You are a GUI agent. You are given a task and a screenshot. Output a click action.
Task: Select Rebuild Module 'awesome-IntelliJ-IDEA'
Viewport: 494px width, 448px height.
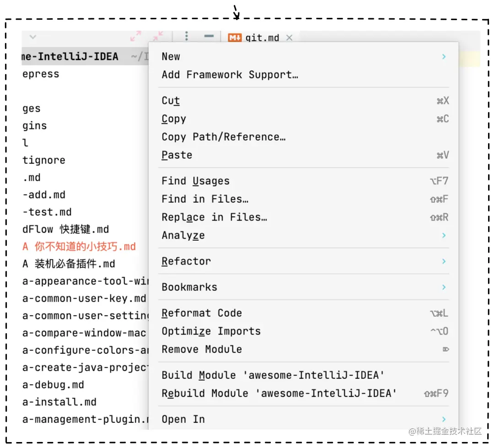(304, 394)
